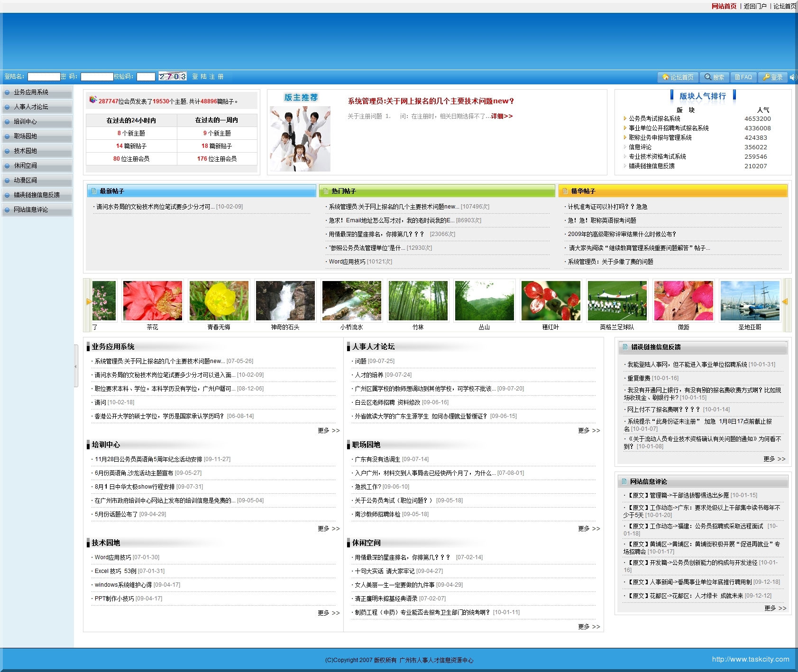Screen dimensions: 798x672
Task: Open the 论坛首页 home toolbar button
Action: [678, 77]
